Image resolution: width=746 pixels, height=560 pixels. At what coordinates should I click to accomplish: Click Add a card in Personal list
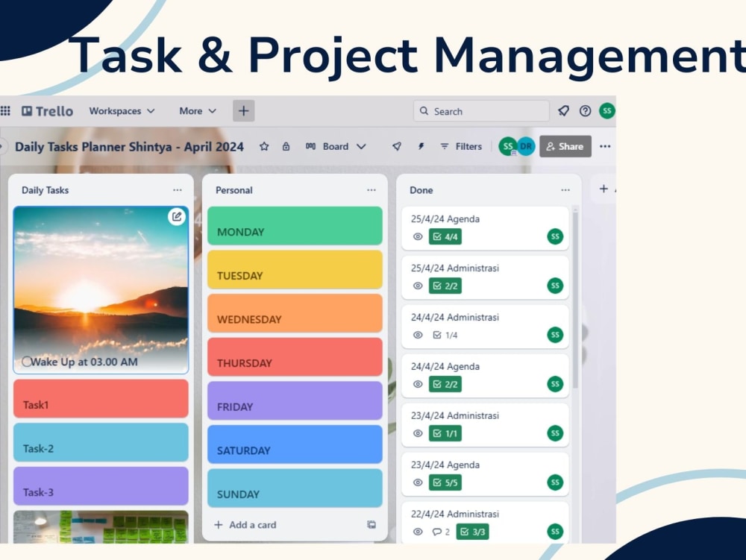coord(245,525)
